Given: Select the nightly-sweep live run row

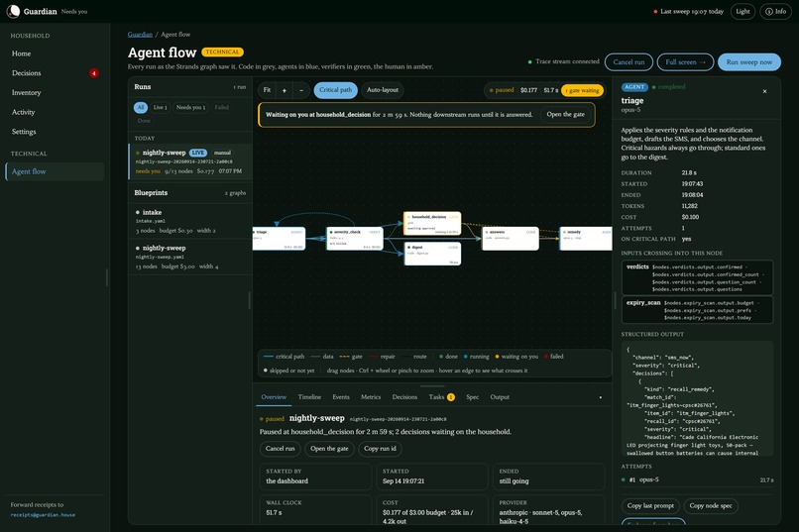Looking at the screenshot, I should (x=190, y=161).
